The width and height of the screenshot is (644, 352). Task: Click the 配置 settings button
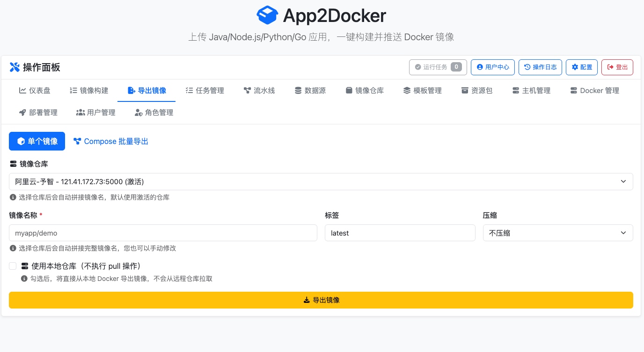[x=582, y=67]
